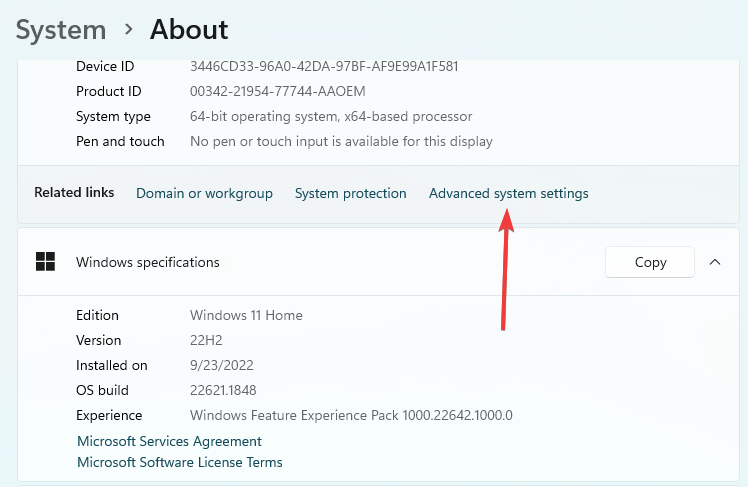The height and width of the screenshot is (487, 748).
Task: Click the Device ID label
Action: (x=105, y=66)
